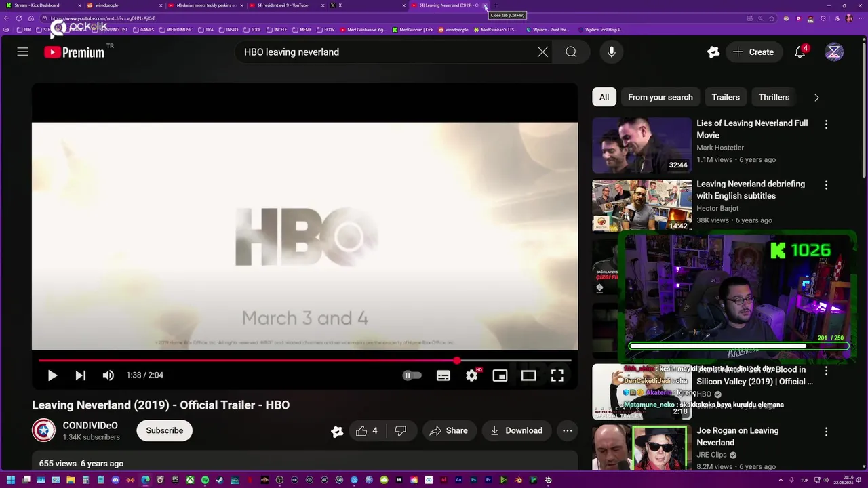Clear the search box with the X
The image size is (868, 488).
pos(542,52)
